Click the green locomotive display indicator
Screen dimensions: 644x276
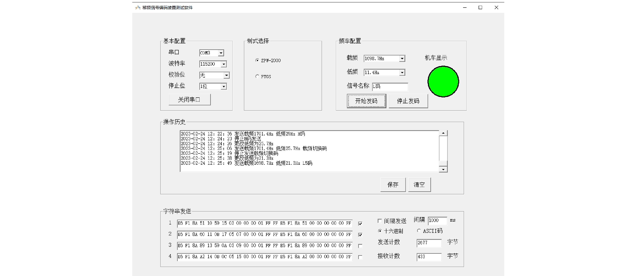pos(443,82)
